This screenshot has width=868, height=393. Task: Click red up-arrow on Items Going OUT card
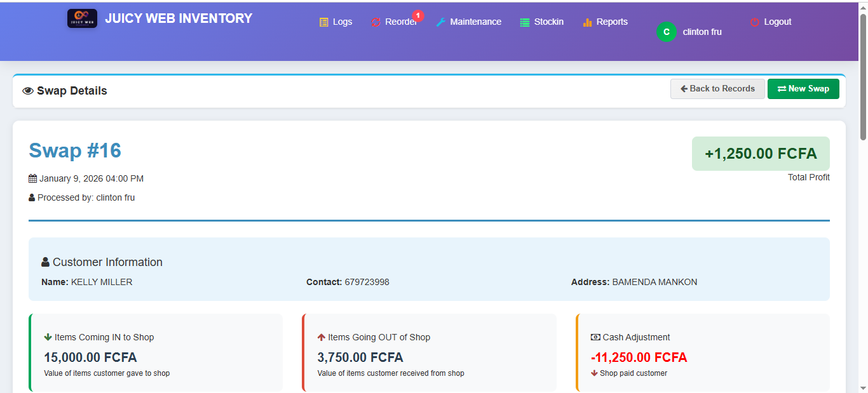pyautogui.click(x=321, y=337)
